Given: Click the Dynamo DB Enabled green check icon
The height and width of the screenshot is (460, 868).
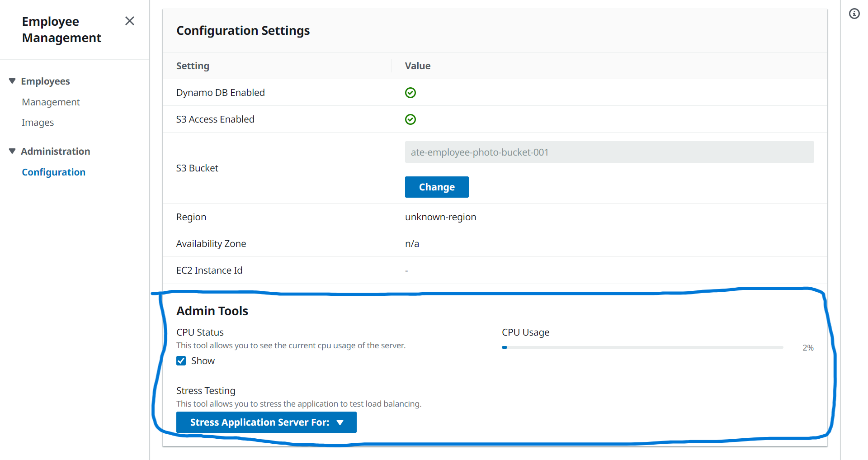Looking at the screenshot, I should pos(410,92).
